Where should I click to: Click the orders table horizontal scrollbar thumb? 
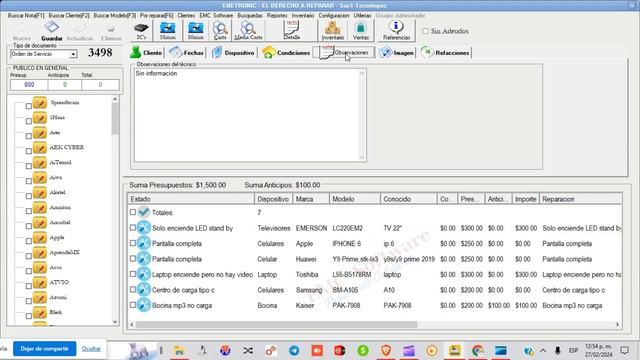click(276, 324)
